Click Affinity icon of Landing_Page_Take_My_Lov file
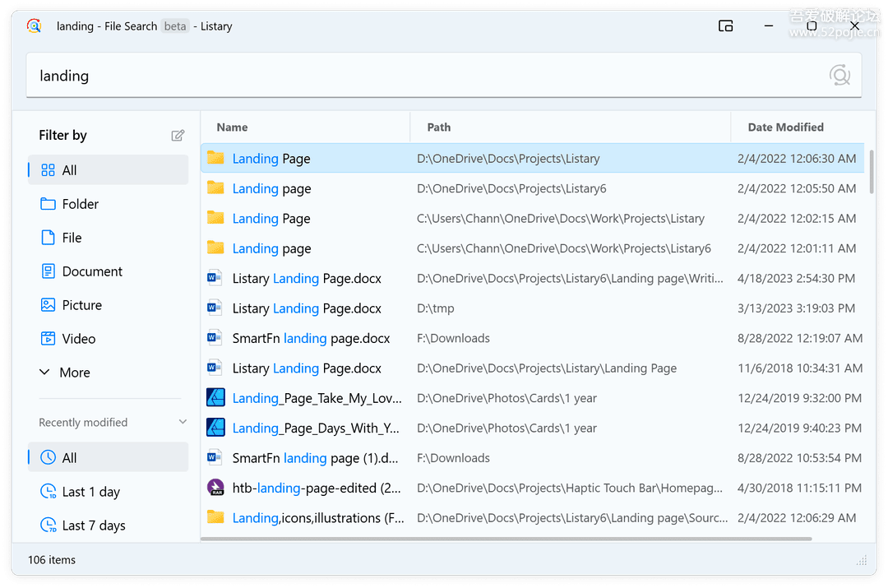 (x=215, y=398)
